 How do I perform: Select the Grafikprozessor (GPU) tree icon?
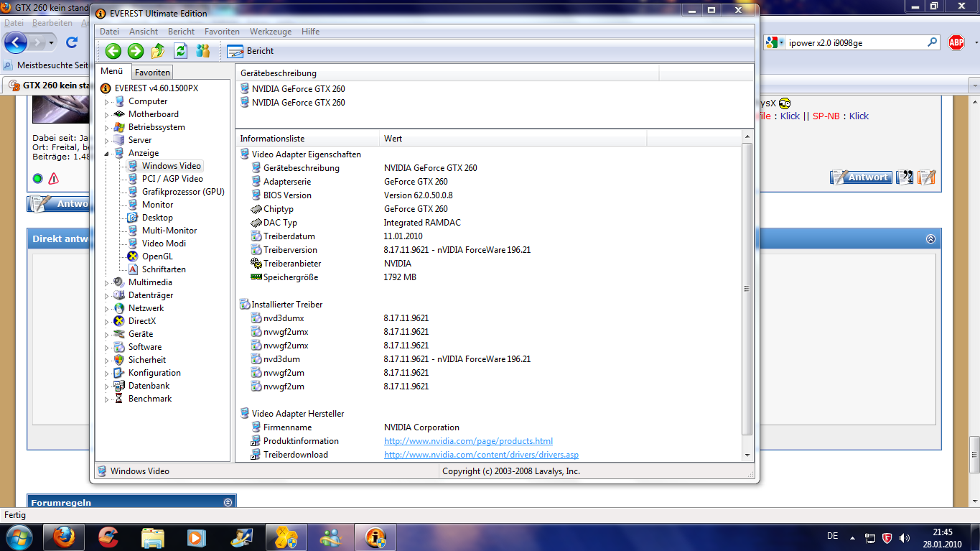point(133,192)
